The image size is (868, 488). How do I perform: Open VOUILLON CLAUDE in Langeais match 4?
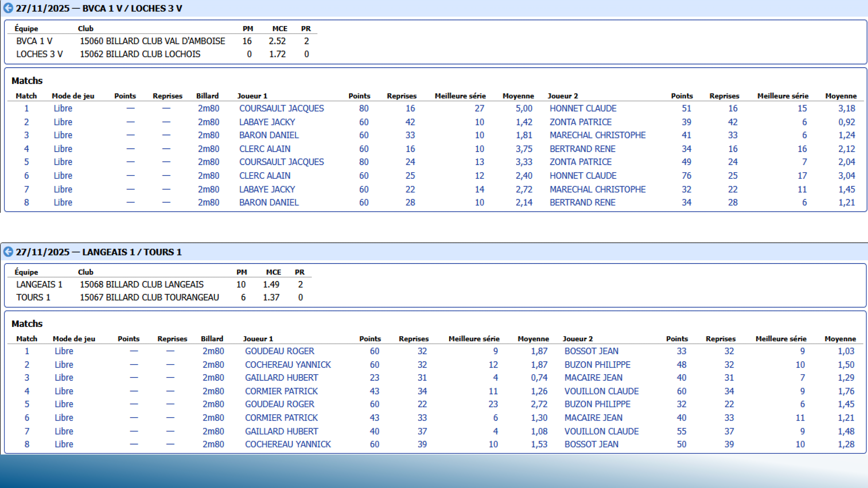(601, 391)
